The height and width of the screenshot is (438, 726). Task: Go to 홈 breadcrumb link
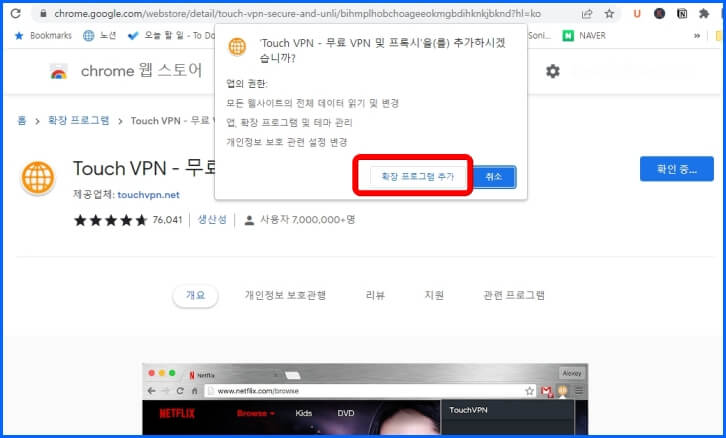[22, 121]
